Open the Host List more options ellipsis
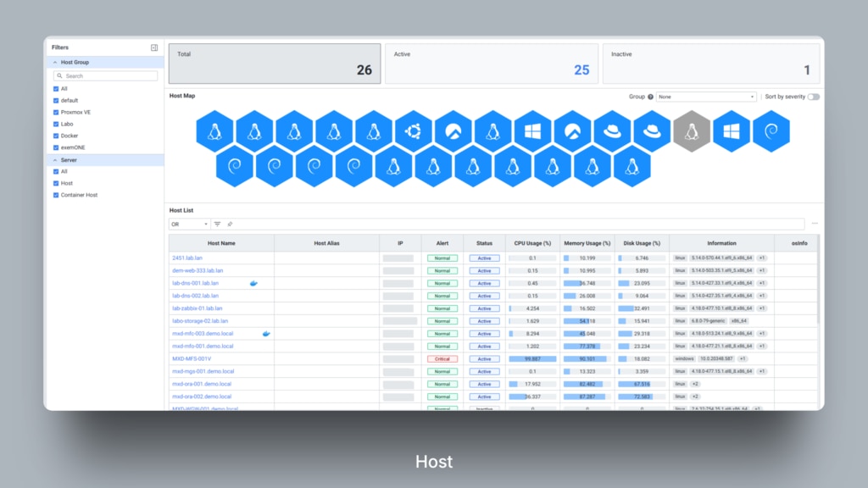This screenshot has width=868, height=488. click(x=815, y=224)
